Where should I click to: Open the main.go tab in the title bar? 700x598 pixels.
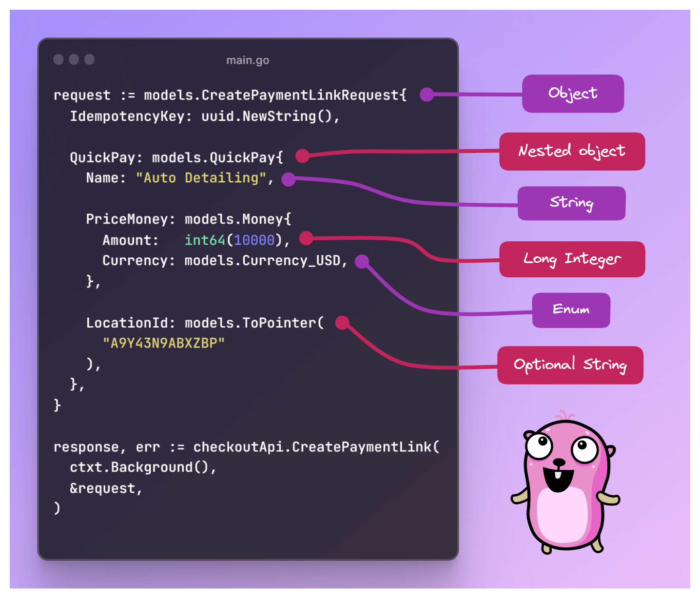coord(247,59)
